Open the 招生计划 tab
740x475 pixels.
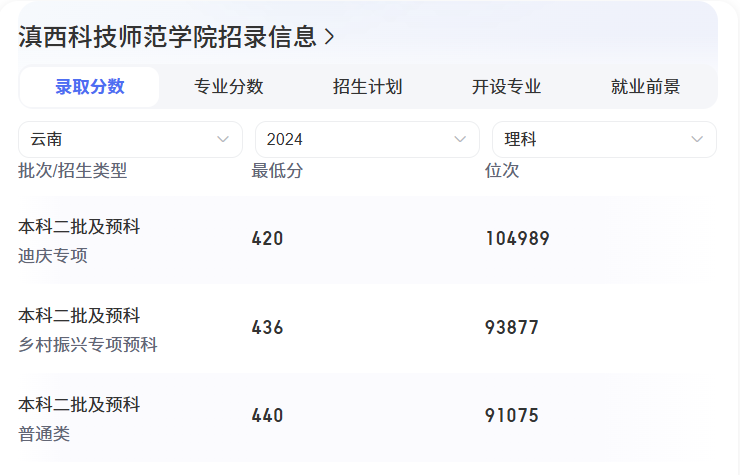coord(368,87)
